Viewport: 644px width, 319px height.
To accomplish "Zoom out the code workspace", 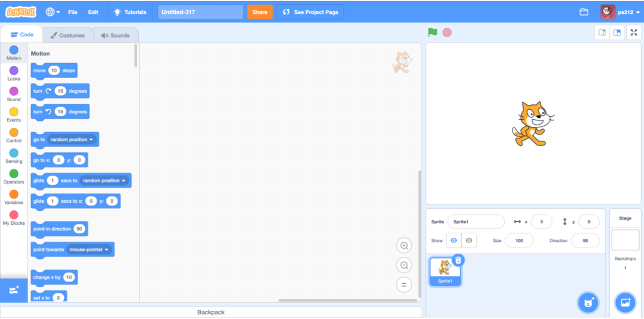I will tap(404, 265).
